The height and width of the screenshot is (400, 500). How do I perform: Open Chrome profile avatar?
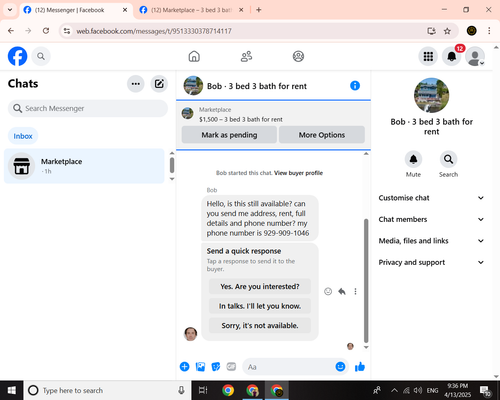tap(471, 31)
